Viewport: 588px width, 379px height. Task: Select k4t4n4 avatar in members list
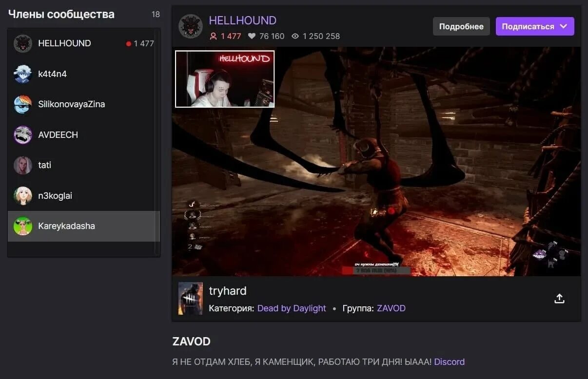point(23,74)
